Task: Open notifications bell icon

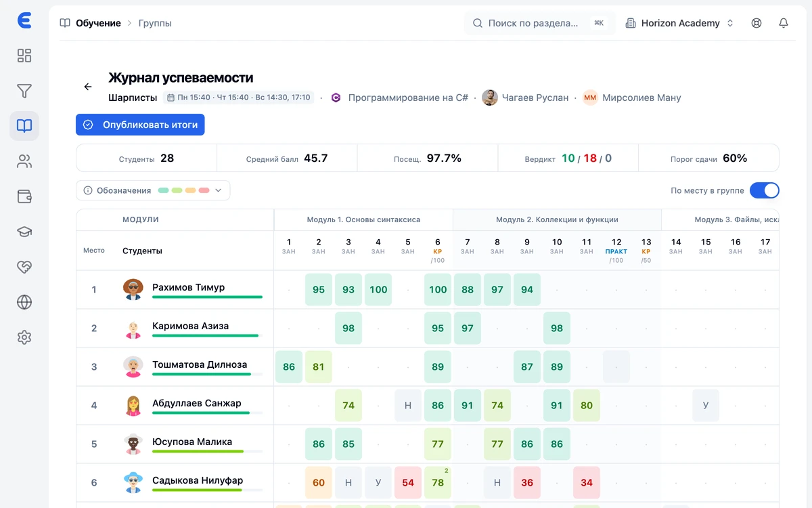Action: [784, 23]
